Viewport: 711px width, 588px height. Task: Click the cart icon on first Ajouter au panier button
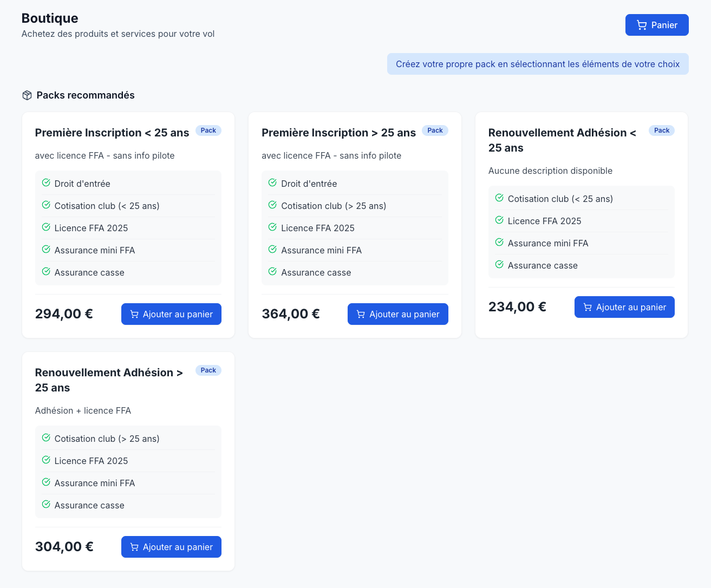click(134, 314)
